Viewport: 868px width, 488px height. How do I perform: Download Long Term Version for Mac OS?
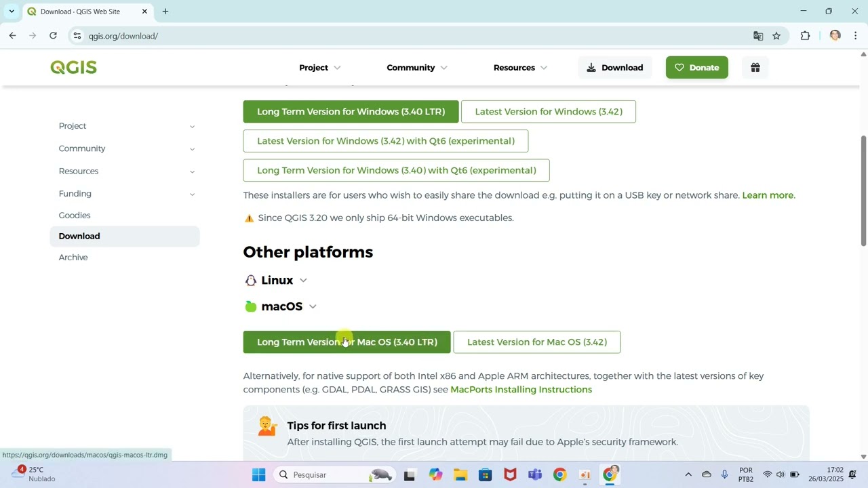tap(347, 342)
